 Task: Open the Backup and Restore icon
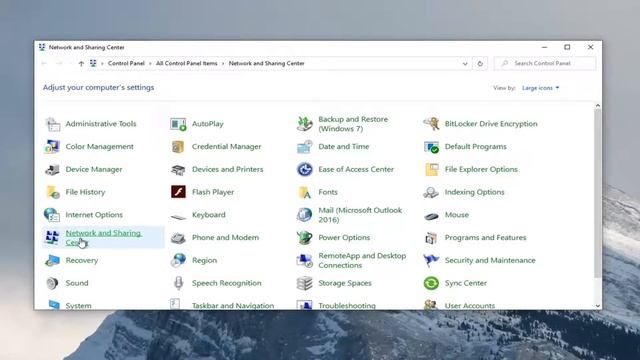[304, 124]
